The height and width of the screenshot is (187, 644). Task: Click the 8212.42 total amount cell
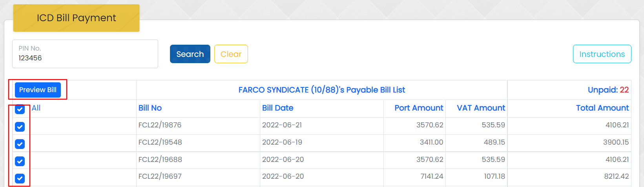pyautogui.click(x=616, y=176)
